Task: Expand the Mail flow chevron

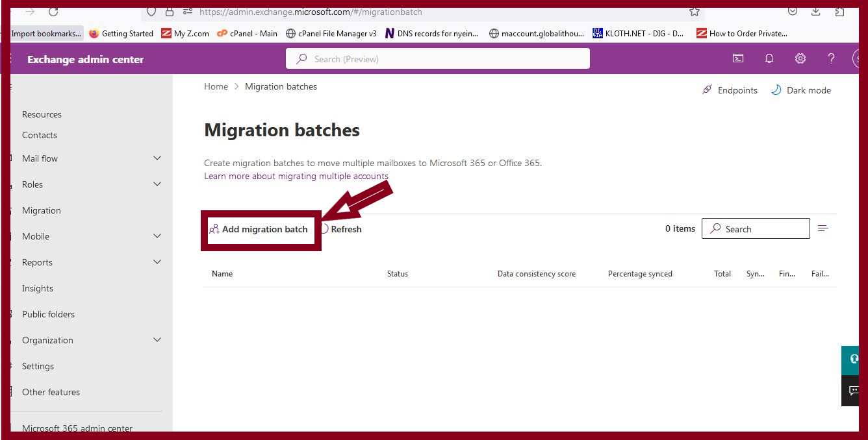Action: pyautogui.click(x=157, y=158)
